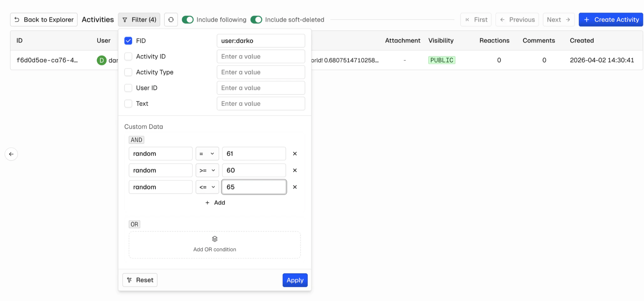644x301 pixels.
Task: Focus the Activity ID value field
Action: pos(260,57)
